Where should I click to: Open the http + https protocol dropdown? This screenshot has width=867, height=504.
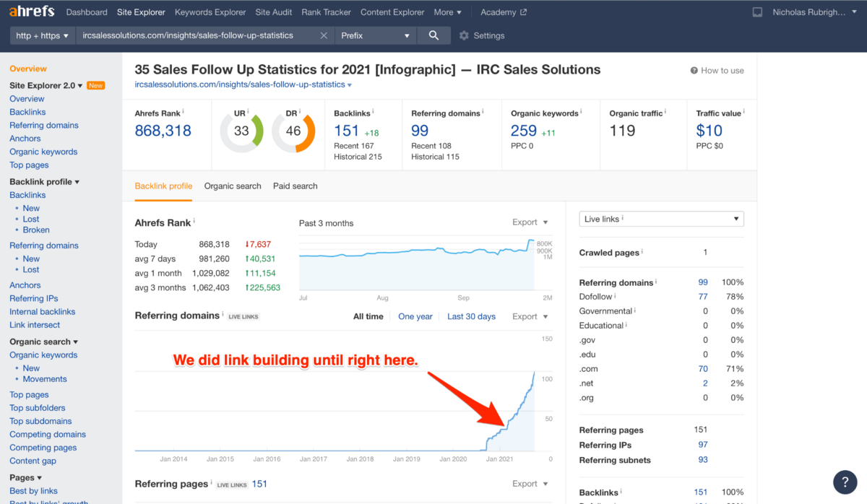tap(43, 35)
